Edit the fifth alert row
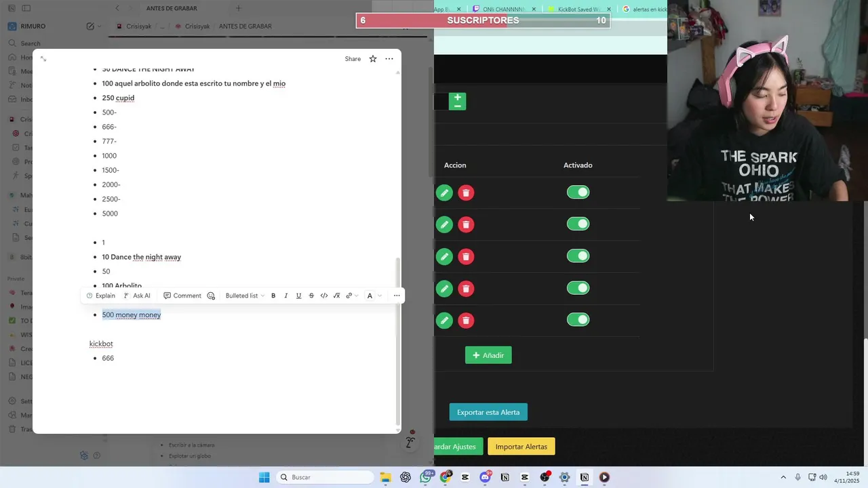 pyautogui.click(x=444, y=321)
